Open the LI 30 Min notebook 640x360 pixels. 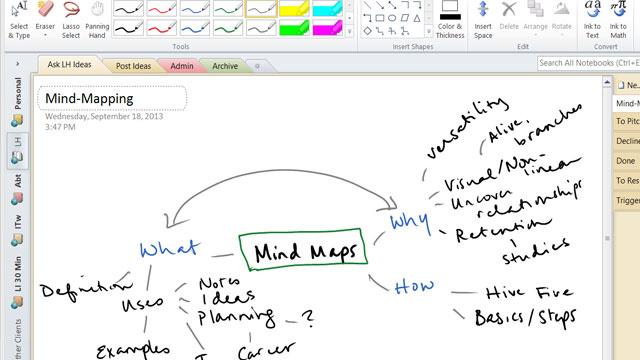tap(17, 282)
